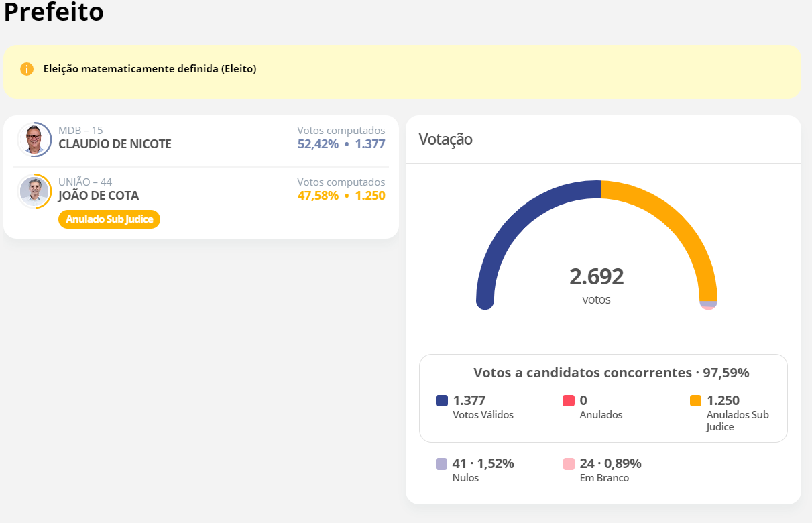Click the '0' Anulados count
This screenshot has height=523, width=812.
(x=583, y=400)
